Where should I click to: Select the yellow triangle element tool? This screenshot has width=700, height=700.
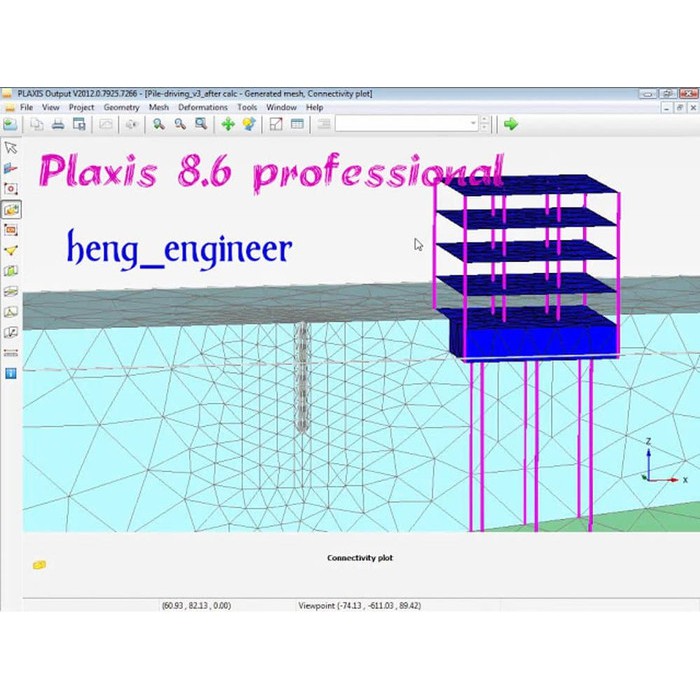(x=11, y=250)
